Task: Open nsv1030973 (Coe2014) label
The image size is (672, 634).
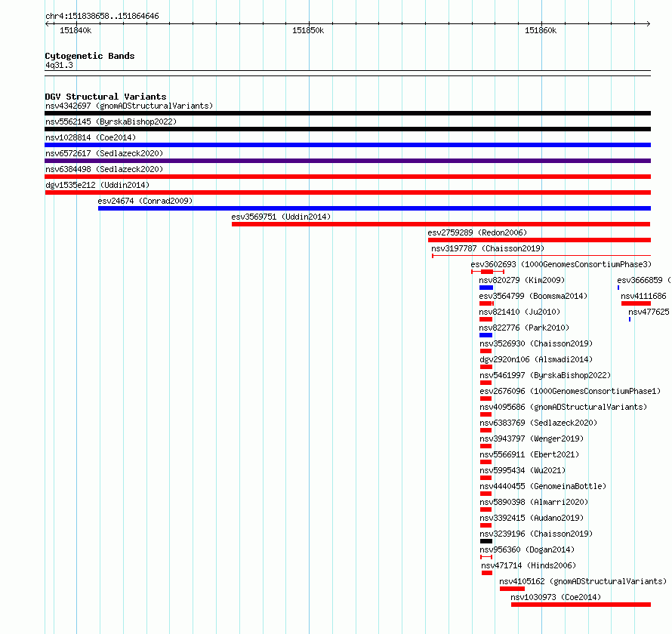Action: coord(556,597)
